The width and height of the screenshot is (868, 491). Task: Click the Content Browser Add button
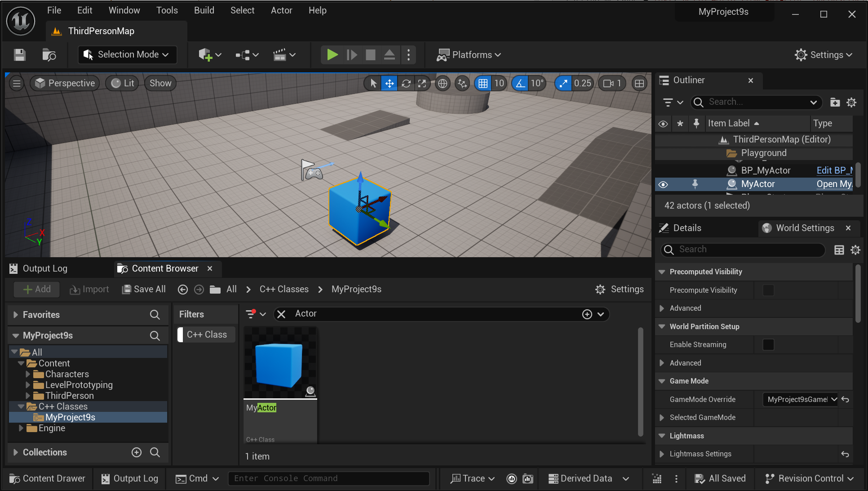(37, 289)
